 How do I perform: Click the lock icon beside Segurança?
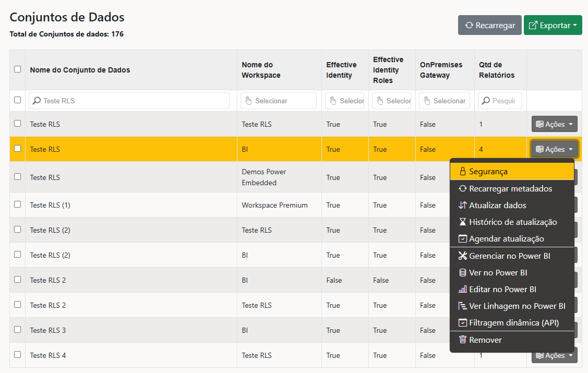pos(463,171)
